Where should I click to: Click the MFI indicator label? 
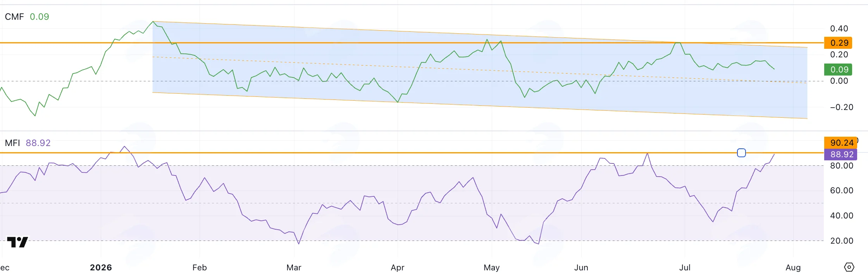click(x=12, y=143)
